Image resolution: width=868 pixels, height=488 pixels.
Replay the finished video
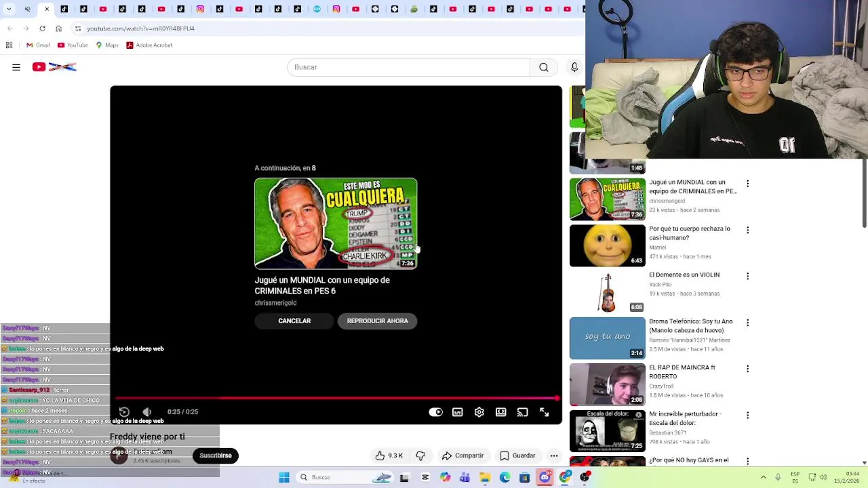coord(124,412)
